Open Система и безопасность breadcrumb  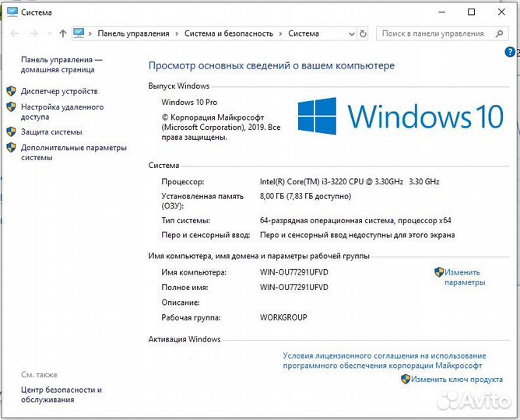point(229,33)
